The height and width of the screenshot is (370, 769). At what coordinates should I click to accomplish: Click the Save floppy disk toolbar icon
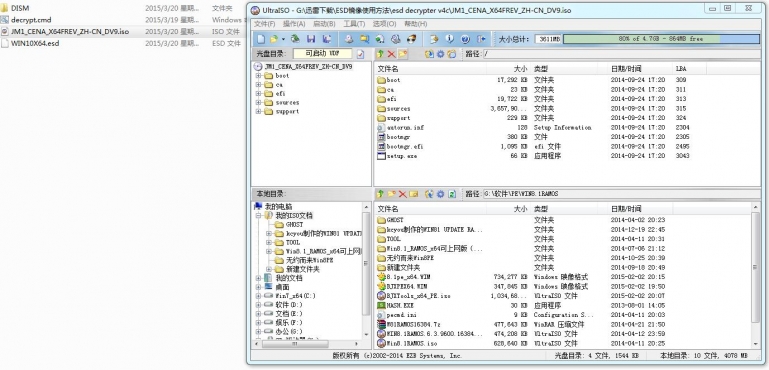311,39
